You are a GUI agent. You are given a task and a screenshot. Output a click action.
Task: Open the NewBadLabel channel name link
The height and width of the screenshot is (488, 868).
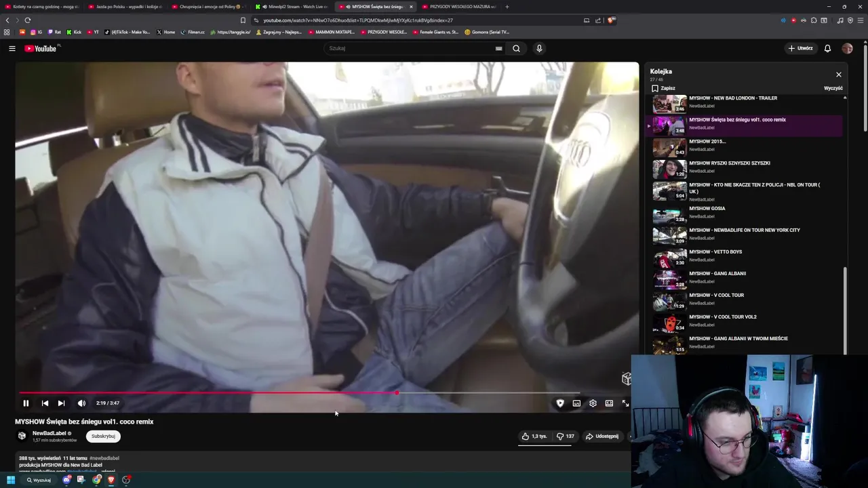click(x=49, y=433)
